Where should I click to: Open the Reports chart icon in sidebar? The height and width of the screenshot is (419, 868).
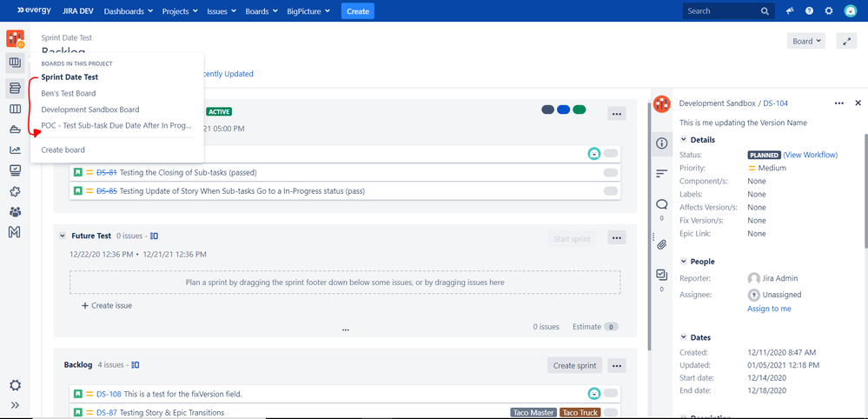15,150
